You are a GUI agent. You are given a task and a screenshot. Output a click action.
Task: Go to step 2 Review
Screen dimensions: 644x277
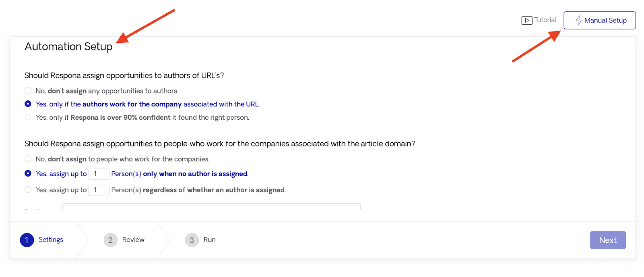124,240
